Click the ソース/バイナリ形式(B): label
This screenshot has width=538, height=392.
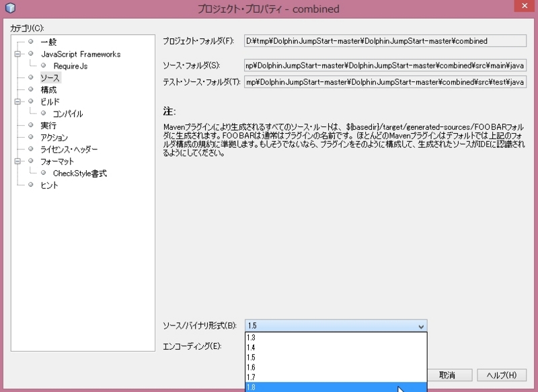point(200,325)
